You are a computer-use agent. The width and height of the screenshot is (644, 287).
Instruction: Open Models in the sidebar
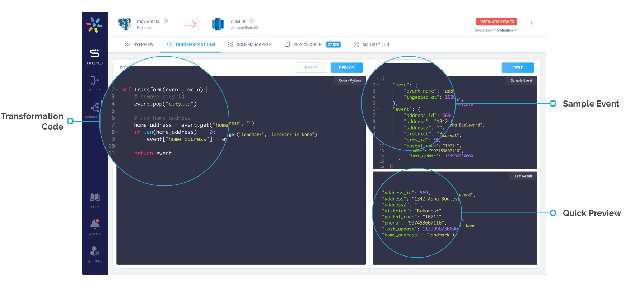pos(95,84)
